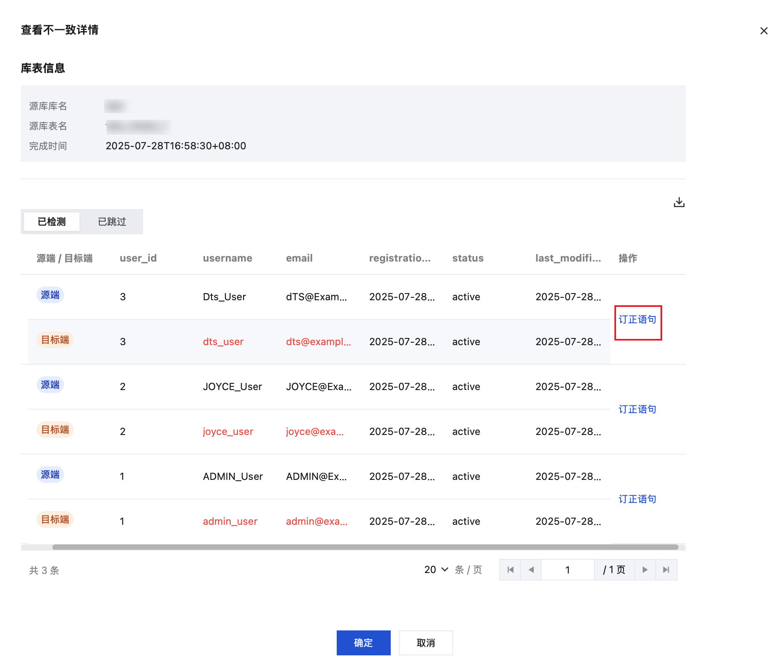784x672 pixels.
Task: Select the 已检测 tab
Action: pos(52,222)
